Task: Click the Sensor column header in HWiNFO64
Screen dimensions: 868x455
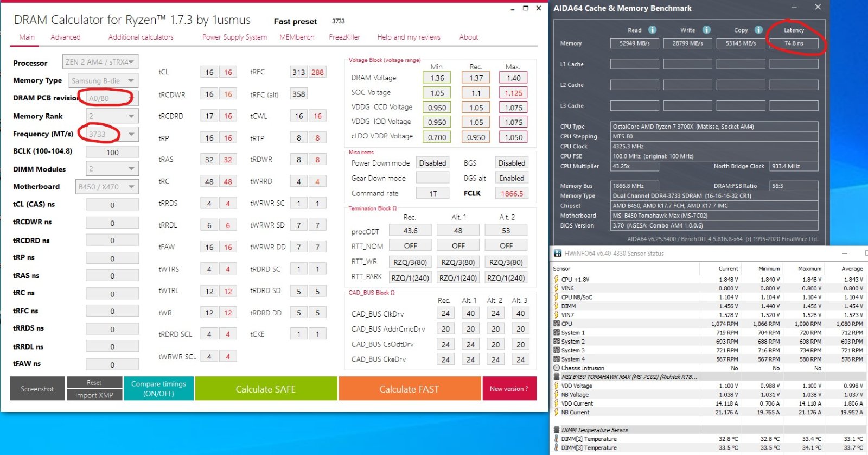Action: tap(562, 269)
